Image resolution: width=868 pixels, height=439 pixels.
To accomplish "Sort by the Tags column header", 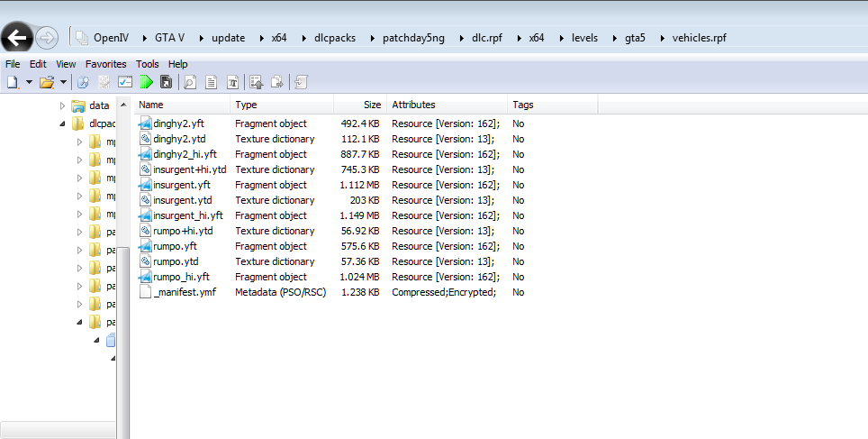I will coord(553,105).
